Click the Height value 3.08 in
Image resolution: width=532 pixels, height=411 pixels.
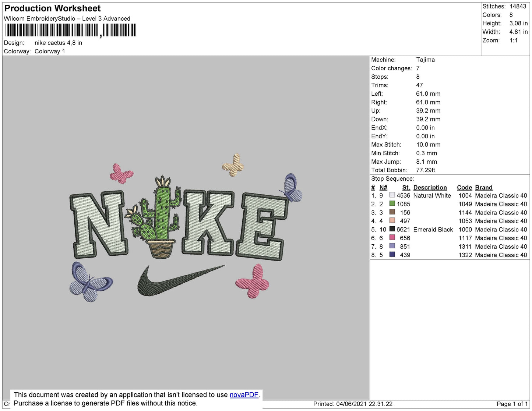[518, 23]
